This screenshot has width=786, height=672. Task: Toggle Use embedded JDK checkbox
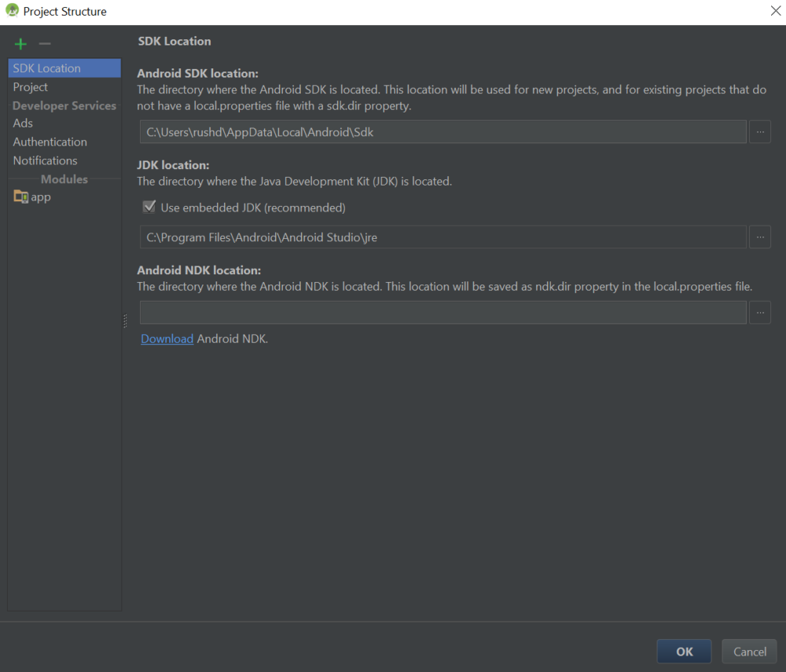[x=149, y=207]
